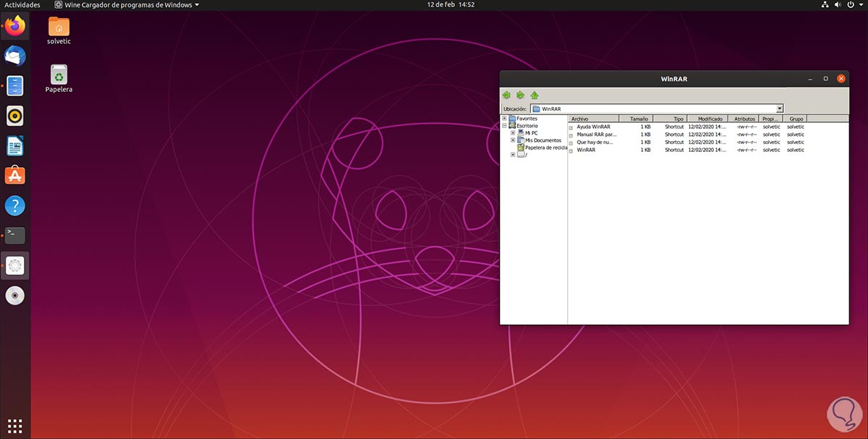Image resolution: width=868 pixels, height=439 pixels.
Task: Collapse the Escritorio tree node
Action: pyautogui.click(x=504, y=126)
